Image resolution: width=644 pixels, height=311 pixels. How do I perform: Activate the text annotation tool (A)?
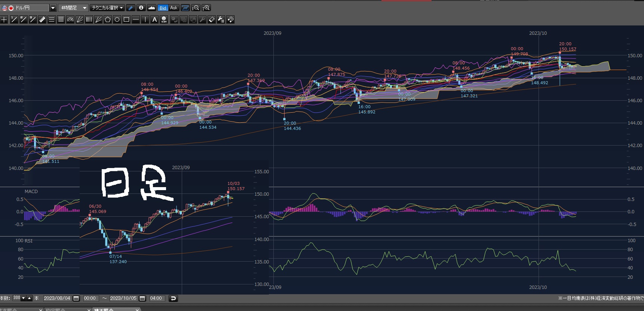[154, 19]
